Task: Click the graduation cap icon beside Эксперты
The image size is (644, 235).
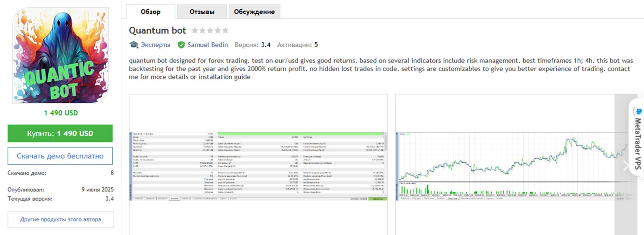Action: click(134, 45)
